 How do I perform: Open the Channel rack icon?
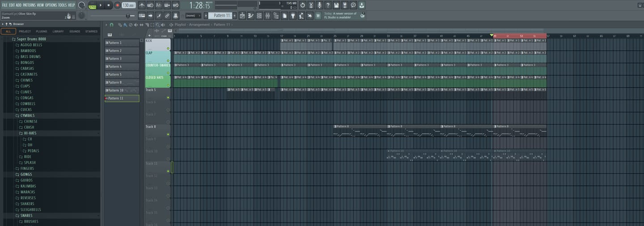(x=259, y=16)
